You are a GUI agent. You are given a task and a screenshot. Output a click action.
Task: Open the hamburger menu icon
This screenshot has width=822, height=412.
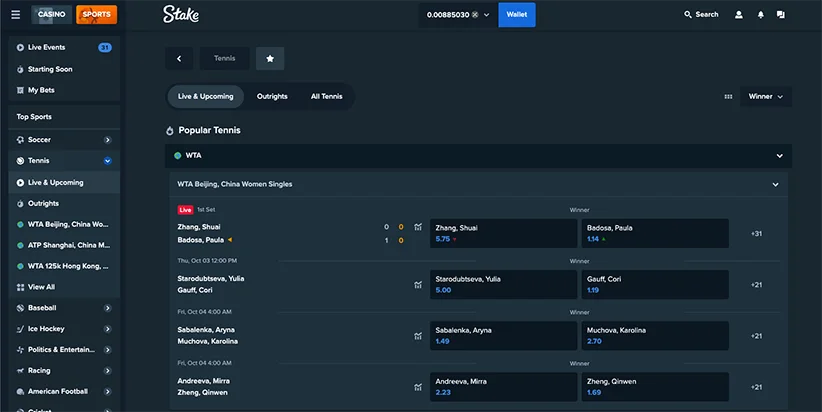click(x=16, y=15)
